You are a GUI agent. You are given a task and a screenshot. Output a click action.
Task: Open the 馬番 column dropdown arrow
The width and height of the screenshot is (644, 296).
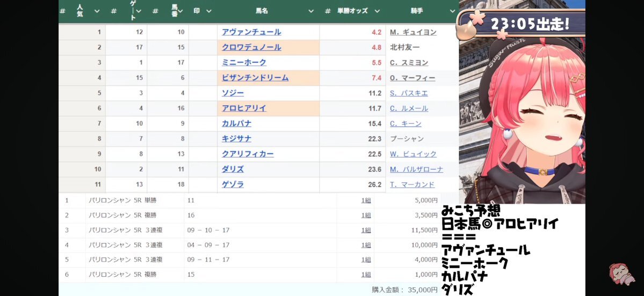pyautogui.click(x=180, y=11)
